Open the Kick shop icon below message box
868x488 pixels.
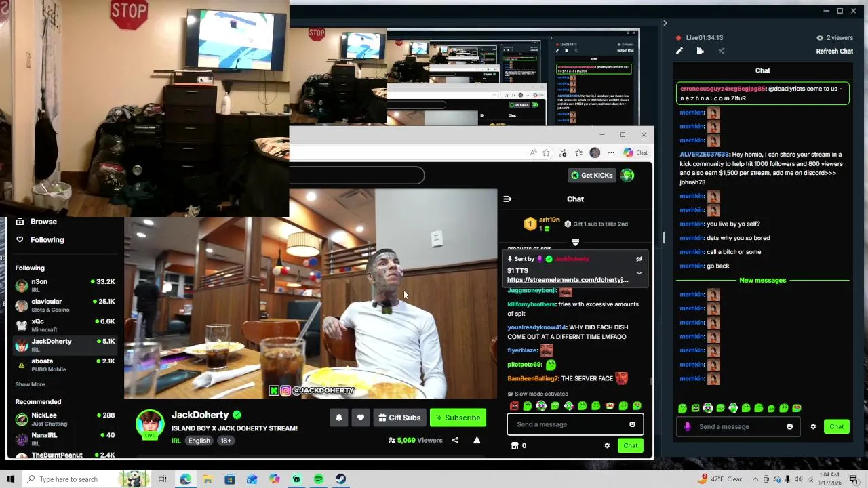pyautogui.click(x=515, y=445)
